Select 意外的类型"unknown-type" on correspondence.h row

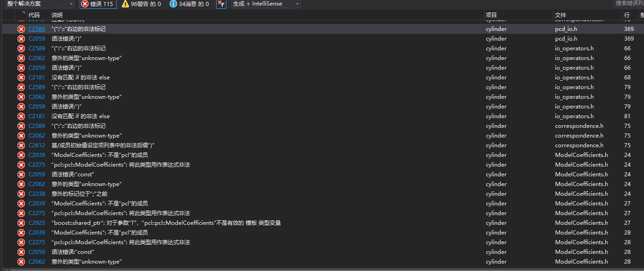pyautogui.click(x=86, y=136)
